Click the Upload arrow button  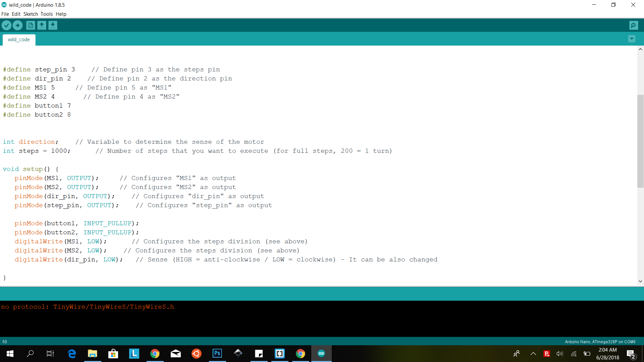17,25
